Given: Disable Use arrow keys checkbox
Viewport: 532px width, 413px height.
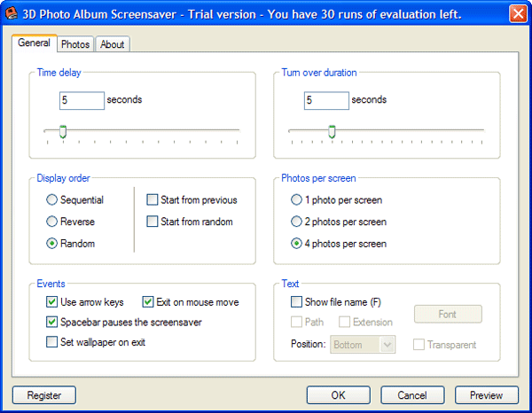Looking at the screenshot, I should coord(52,302).
